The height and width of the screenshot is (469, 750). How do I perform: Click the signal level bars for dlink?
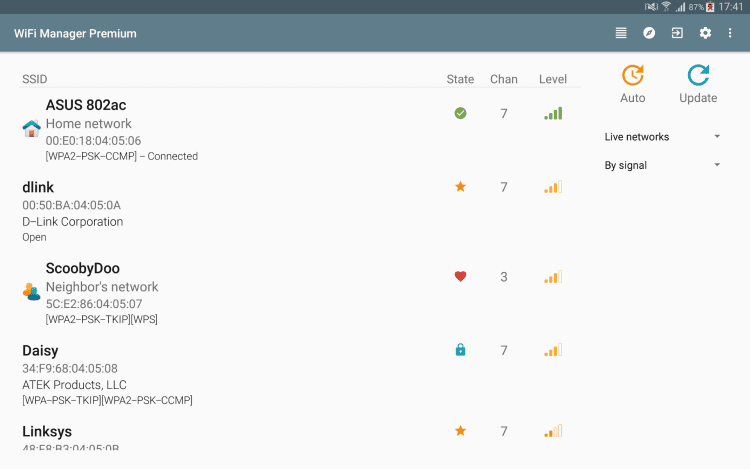pyautogui.click(x=553, y=187)
